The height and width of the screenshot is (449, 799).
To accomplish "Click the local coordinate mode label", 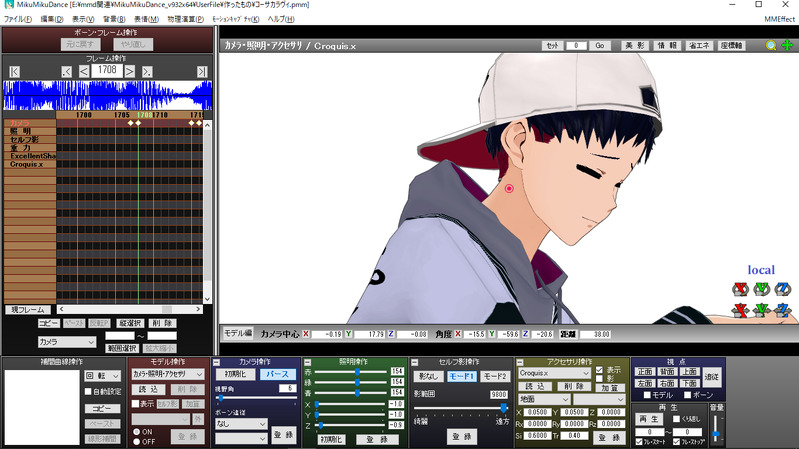I will pos(761,270).
